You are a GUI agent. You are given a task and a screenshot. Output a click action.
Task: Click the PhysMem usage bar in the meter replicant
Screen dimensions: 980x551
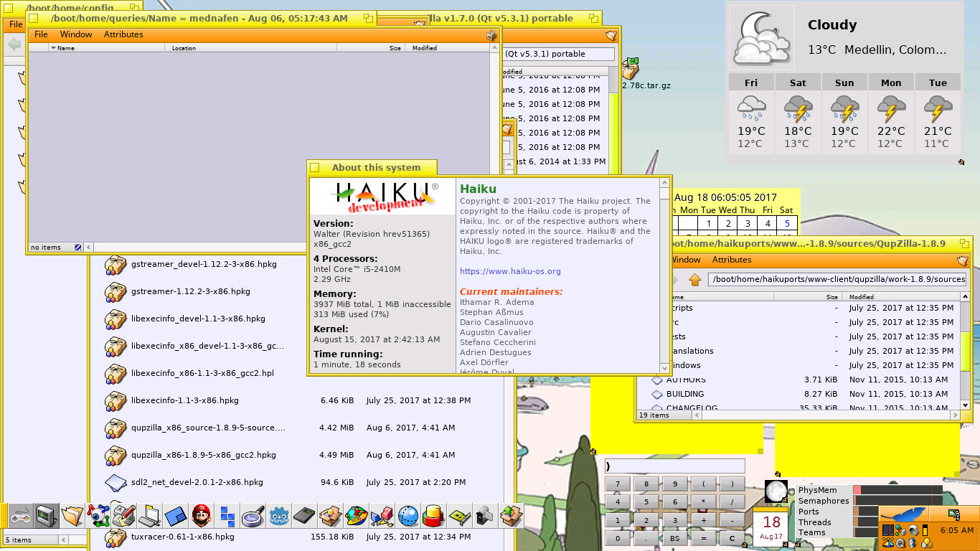tap(897, 489)
